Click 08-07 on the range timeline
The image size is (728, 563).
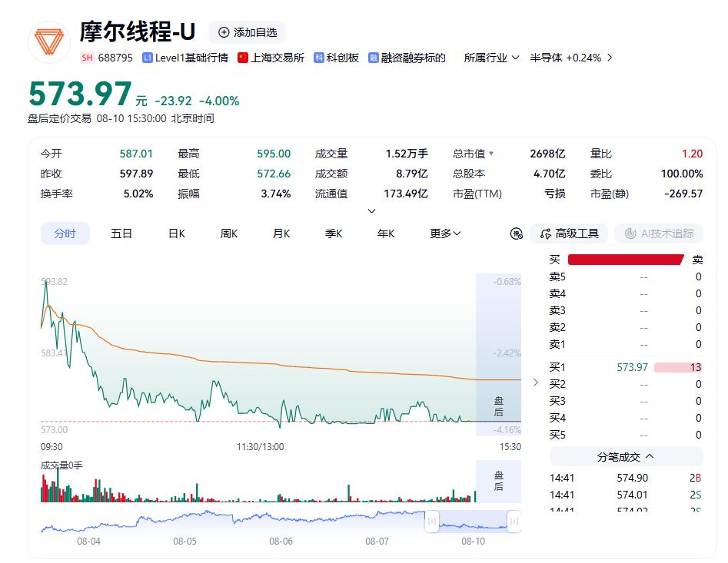377,541
